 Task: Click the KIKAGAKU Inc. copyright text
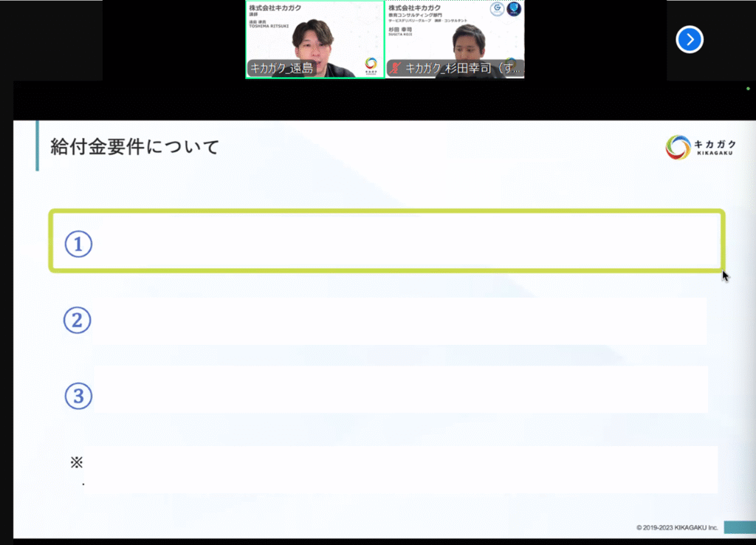point(677,527)
